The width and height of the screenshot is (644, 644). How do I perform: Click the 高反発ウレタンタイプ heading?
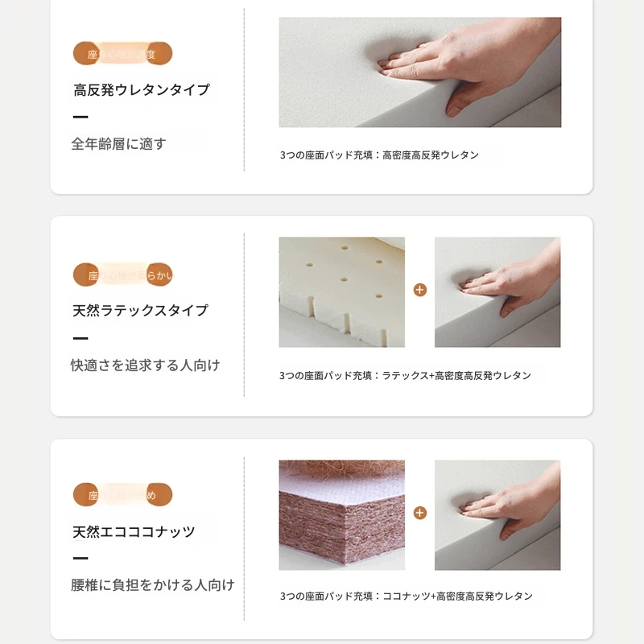click(x=142, y=90)
